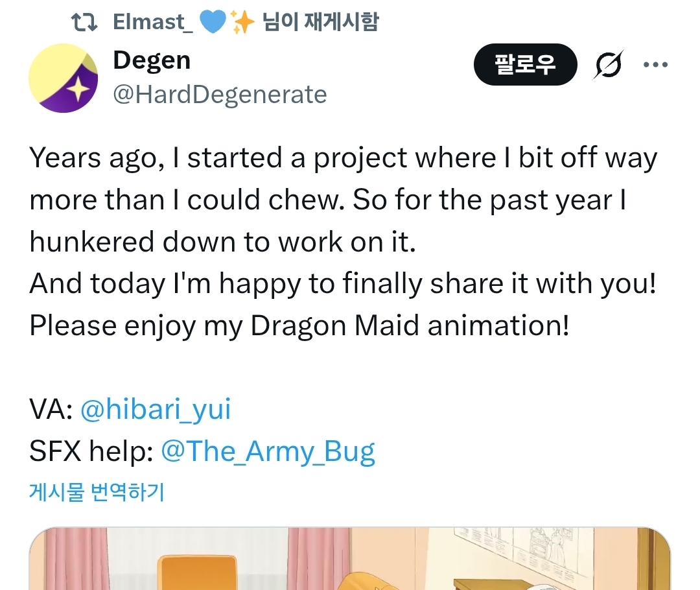Tap the sparkles emoji beside Elmast_
The width and height of the screenshot is (700, 590).
tap(242, 23)
